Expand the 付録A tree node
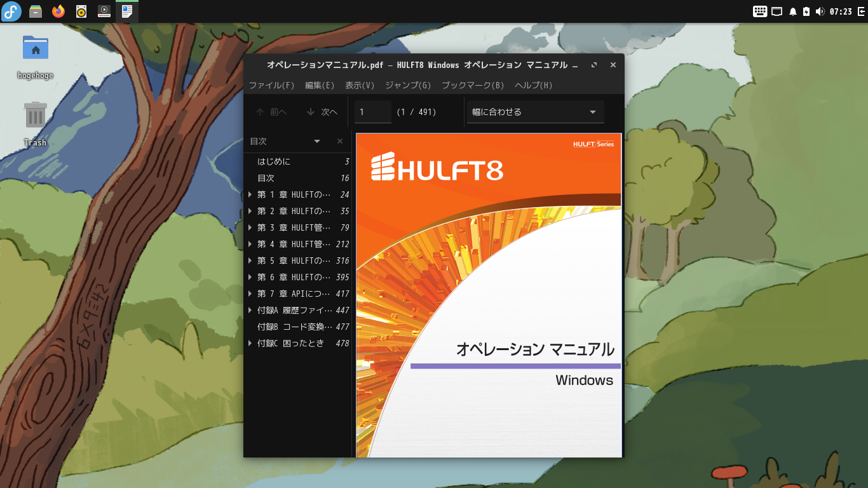 (250, 310)
